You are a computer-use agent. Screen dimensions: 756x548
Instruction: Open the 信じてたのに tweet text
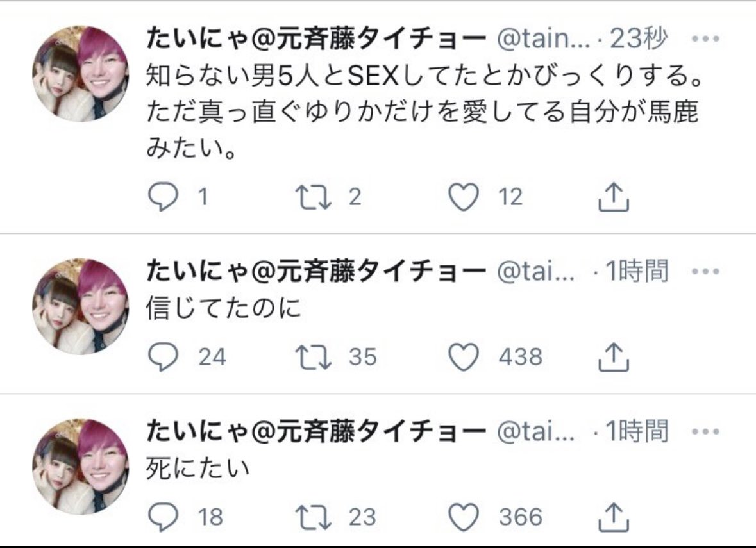pyautogui.click(x=223, y=308)
